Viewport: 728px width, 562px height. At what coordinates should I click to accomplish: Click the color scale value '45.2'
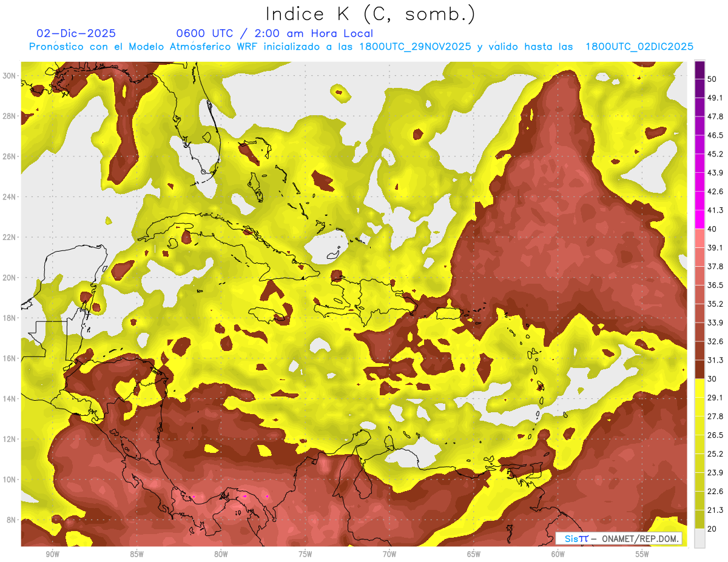715,154
